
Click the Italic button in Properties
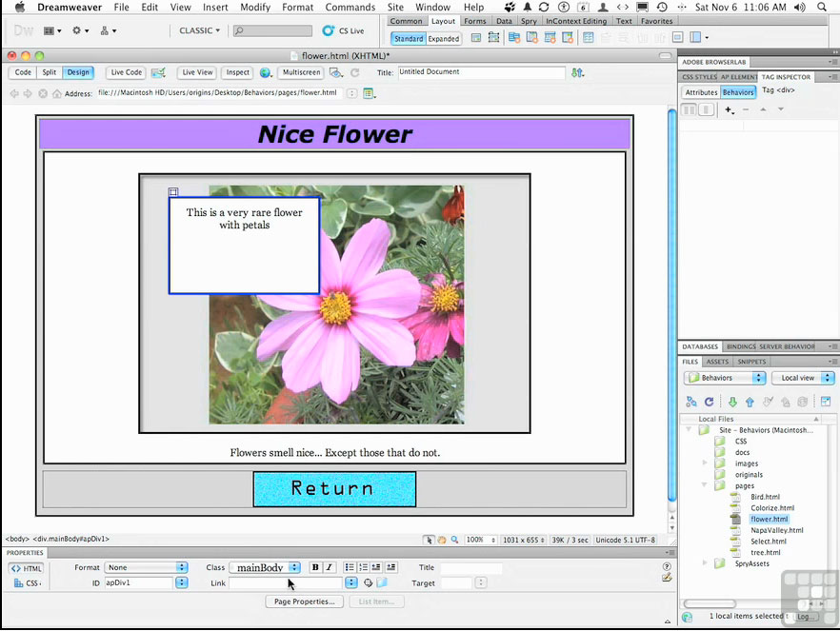click(x=330, y=567)
